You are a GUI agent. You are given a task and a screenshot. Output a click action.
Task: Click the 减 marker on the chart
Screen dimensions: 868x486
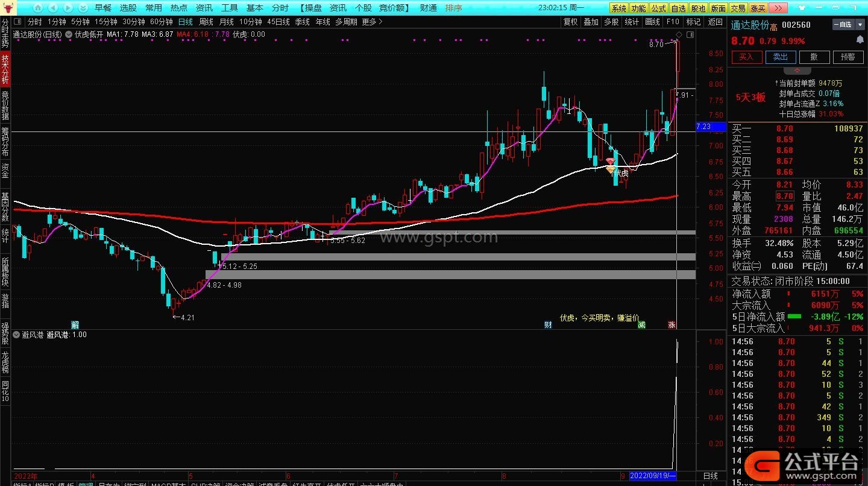coord(641,324)
